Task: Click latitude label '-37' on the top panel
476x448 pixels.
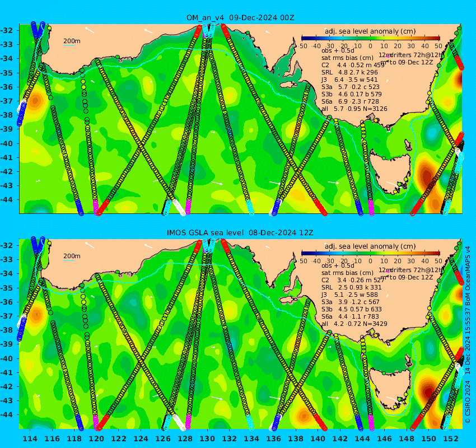Action: (x=7, y=101)
